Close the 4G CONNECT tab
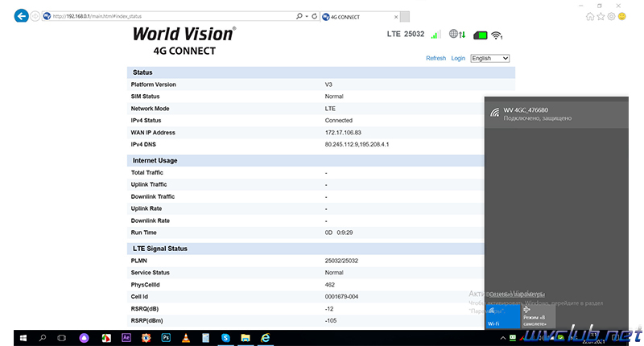The height and width of the screenshot is (346, 644). (396, 17)
